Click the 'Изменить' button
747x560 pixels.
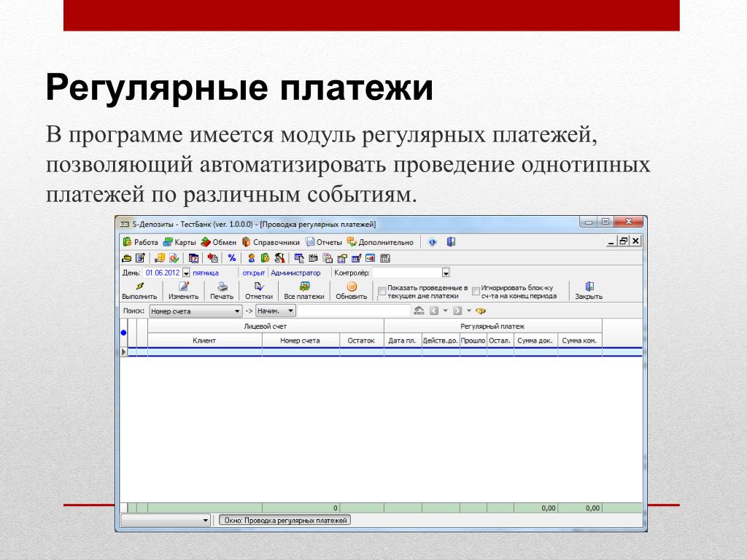(x=183, y=290)
